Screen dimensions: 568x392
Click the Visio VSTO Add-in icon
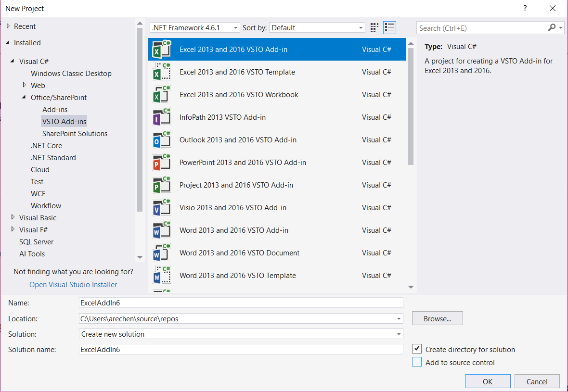[162, 208]
